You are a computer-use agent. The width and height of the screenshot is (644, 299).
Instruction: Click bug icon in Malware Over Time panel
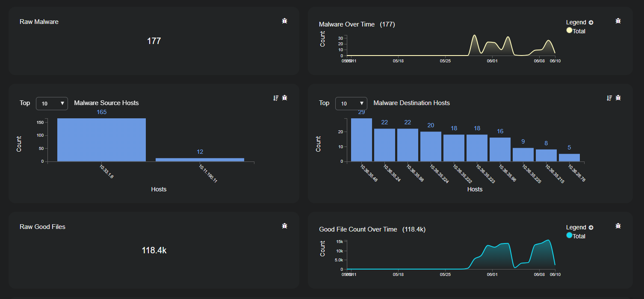coord(618,21)
